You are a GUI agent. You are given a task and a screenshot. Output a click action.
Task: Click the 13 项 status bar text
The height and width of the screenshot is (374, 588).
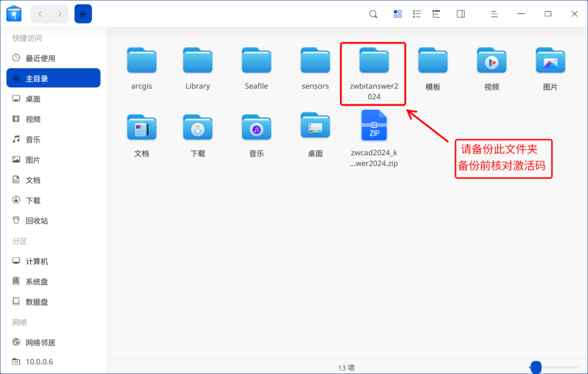pos(346,368)
